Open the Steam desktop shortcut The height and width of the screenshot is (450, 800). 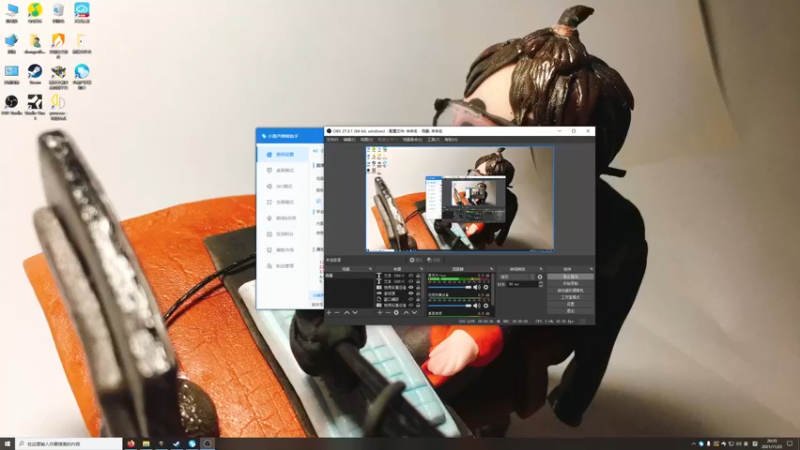pyautogui.click(x=35, y=74)
